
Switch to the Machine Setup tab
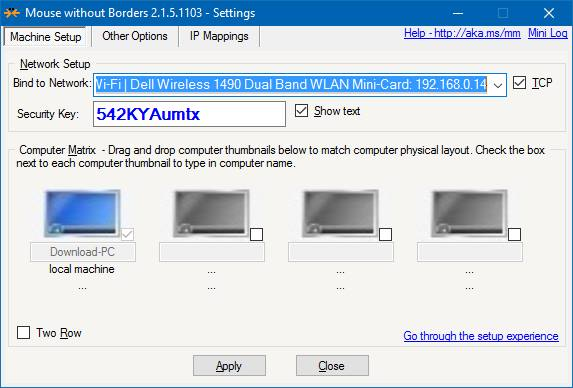pyautogui.click(x=46, y=37)
